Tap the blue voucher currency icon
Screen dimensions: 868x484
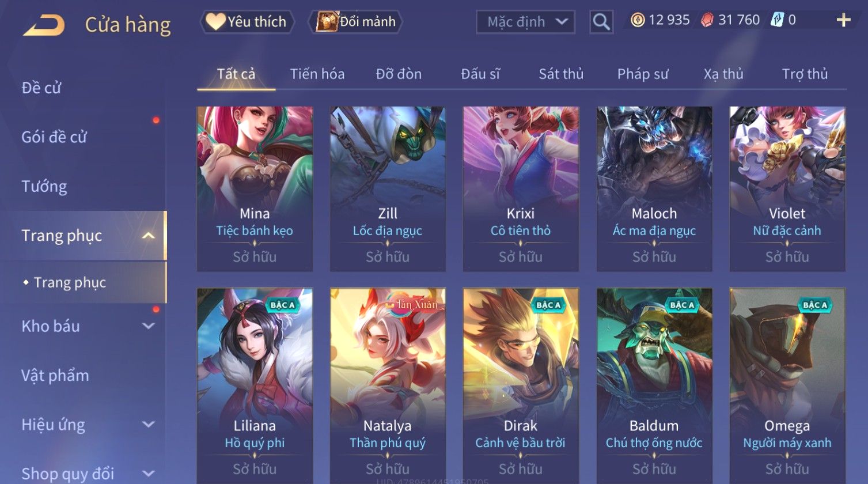(x=778, y=20)
